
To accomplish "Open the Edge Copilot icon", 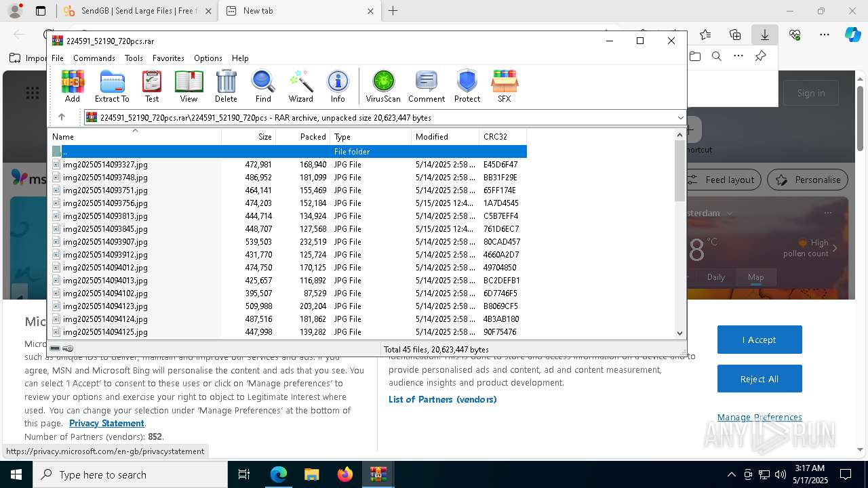I will pos(852,35).
